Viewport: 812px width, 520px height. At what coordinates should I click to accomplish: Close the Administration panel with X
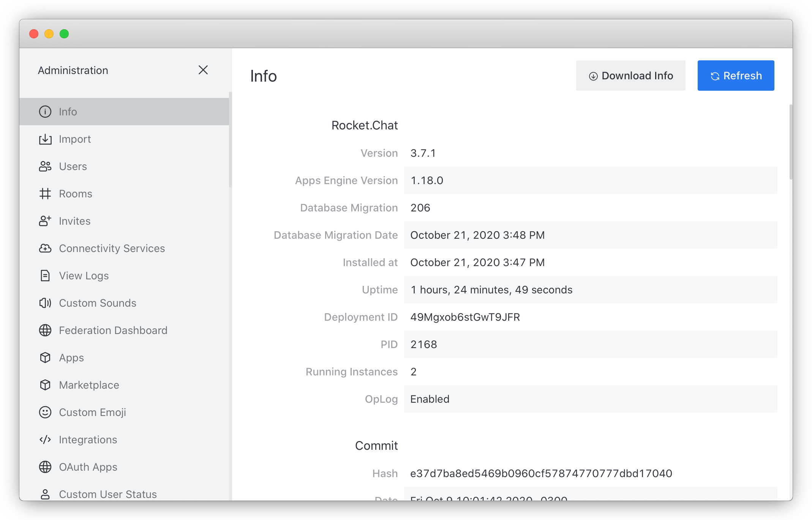(203, 70)
